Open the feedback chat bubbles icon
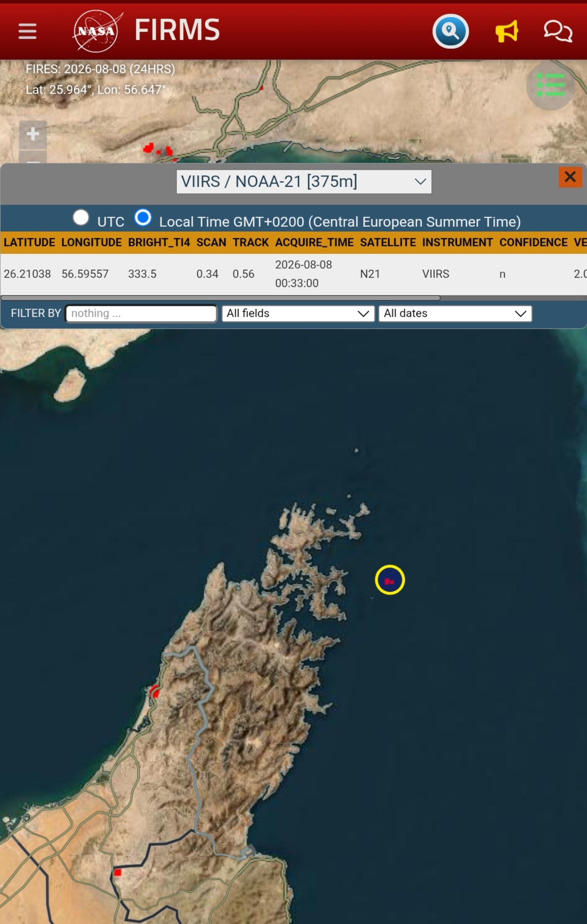 [558, 31]
